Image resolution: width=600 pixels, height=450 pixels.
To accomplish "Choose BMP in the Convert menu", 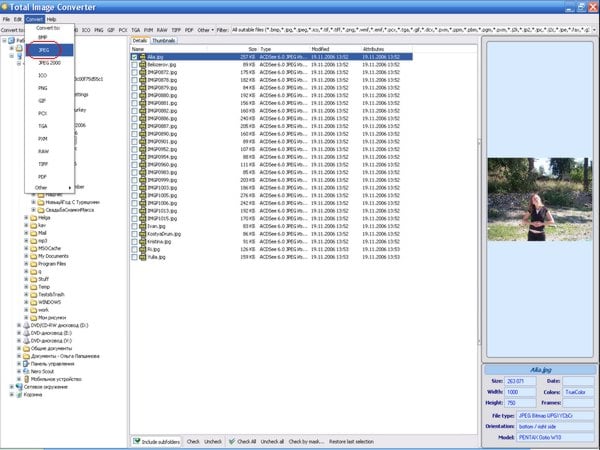I will click(42, 38).
